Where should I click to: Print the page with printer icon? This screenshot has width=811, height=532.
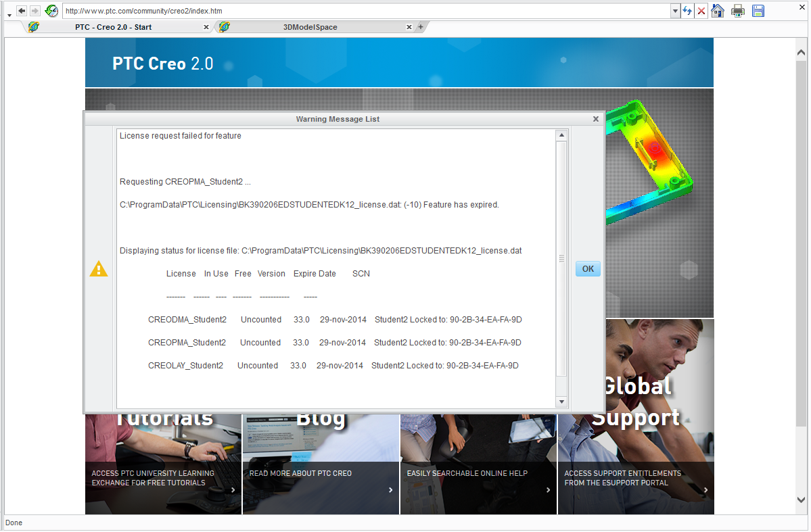[737, 11]
